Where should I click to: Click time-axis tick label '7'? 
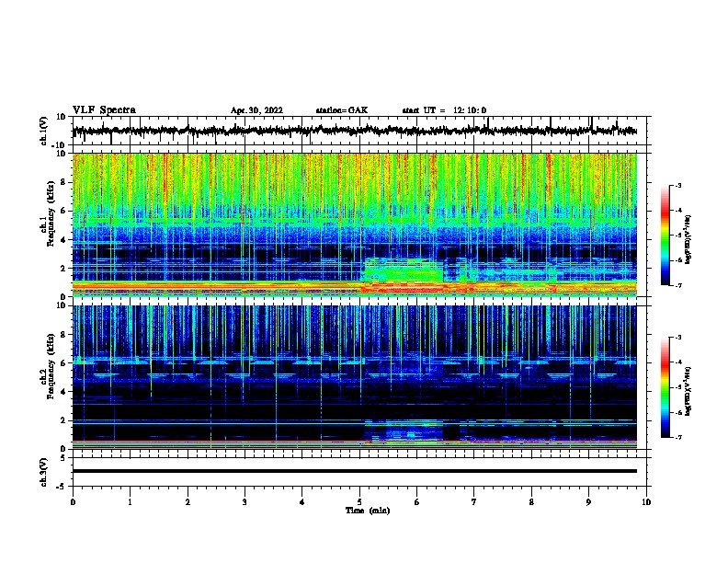[474, 501]
